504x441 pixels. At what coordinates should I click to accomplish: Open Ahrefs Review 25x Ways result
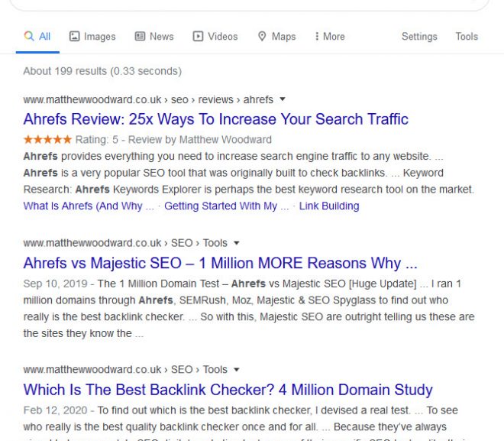point(215,119)
